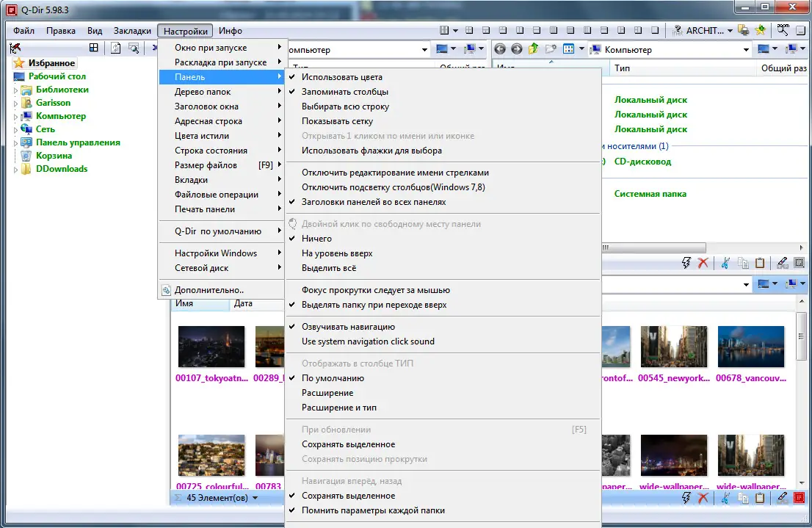This screenshot has width=812, height=528.
Task: Open the 'Цвета и стили' submenu
Action: pos(222,136)
